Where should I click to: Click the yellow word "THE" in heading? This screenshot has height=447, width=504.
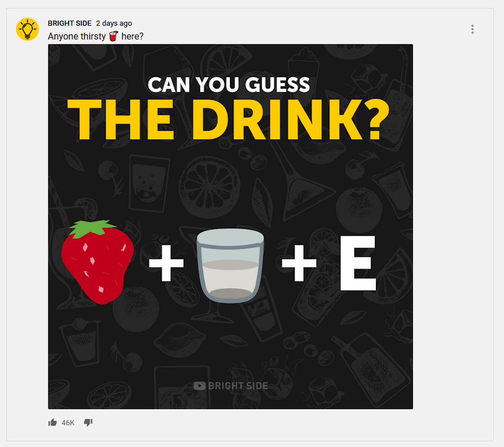tap(121, 119)
